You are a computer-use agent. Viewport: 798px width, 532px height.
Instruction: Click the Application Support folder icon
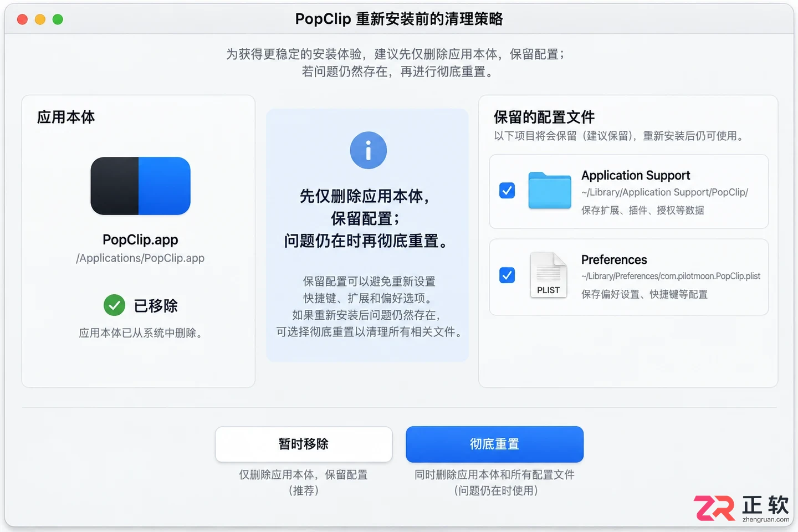[549, 190]
